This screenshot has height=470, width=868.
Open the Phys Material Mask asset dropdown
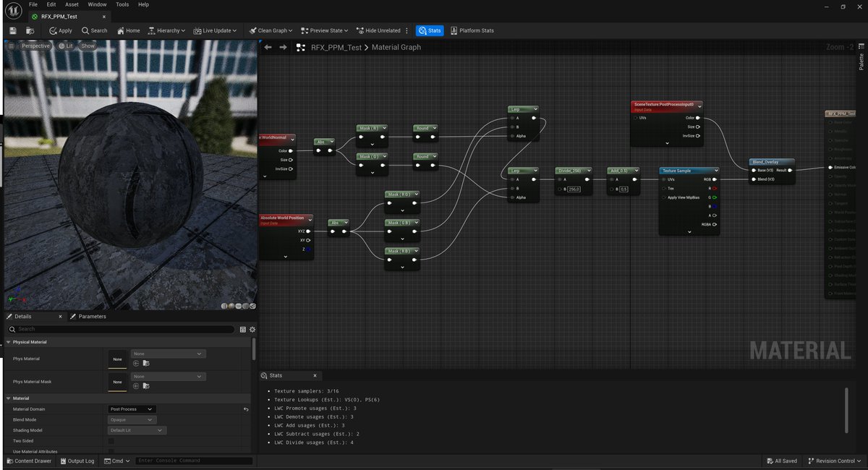point(169,377)
